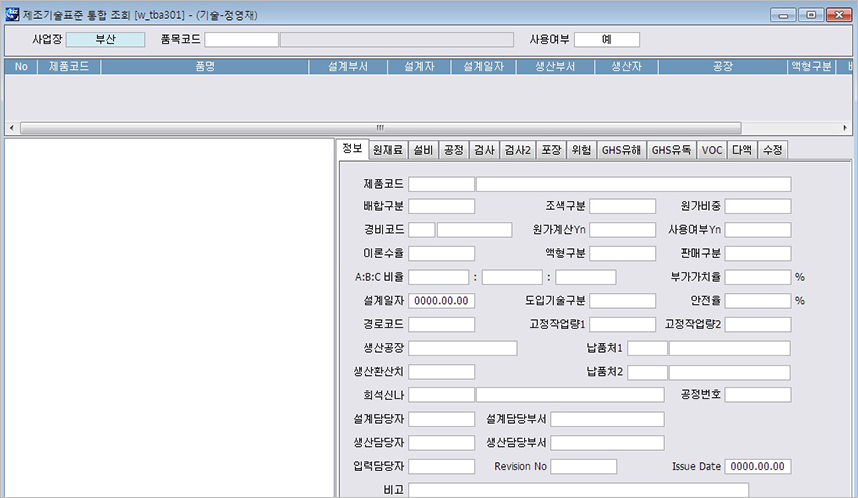Click the 설계담당자 field
858x498 pixels.
coord(442,419)
